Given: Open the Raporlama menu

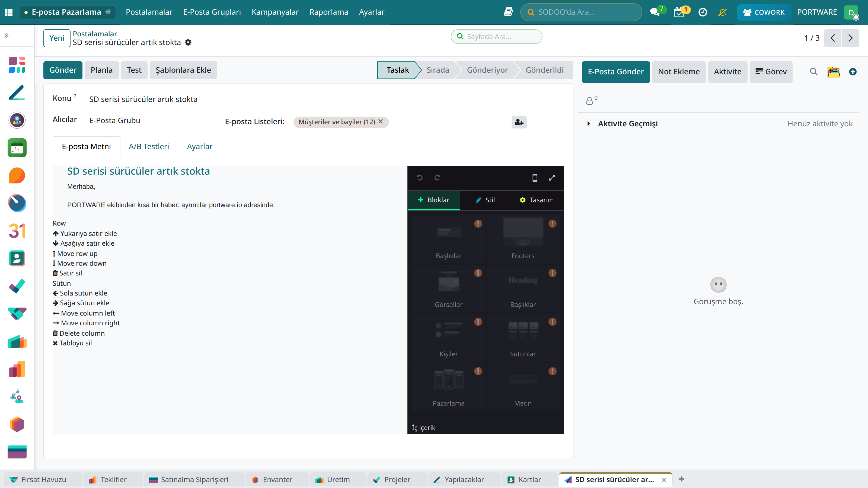Looking at the screenshot, I should (x=328, y=12).
